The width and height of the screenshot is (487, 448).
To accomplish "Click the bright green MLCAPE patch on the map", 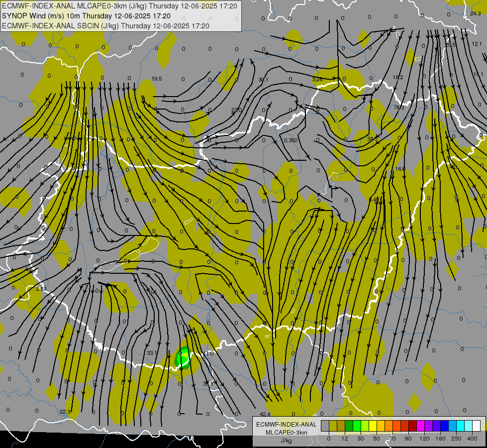I will (x=183, y=357).
